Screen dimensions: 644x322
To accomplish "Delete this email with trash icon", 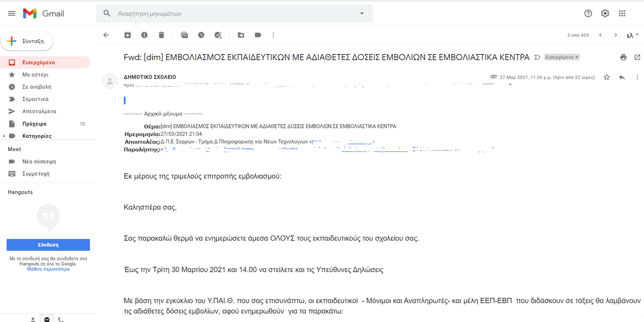I will (161, 35).
